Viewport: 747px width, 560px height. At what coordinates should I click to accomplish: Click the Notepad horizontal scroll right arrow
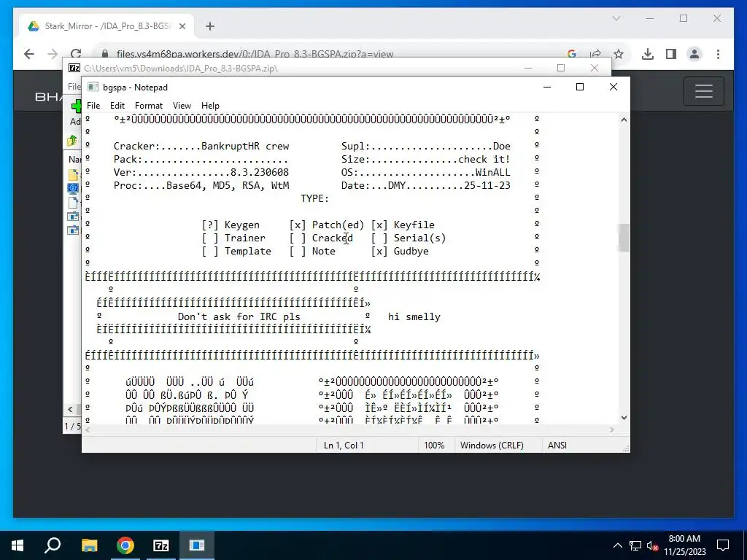point(612,430)
